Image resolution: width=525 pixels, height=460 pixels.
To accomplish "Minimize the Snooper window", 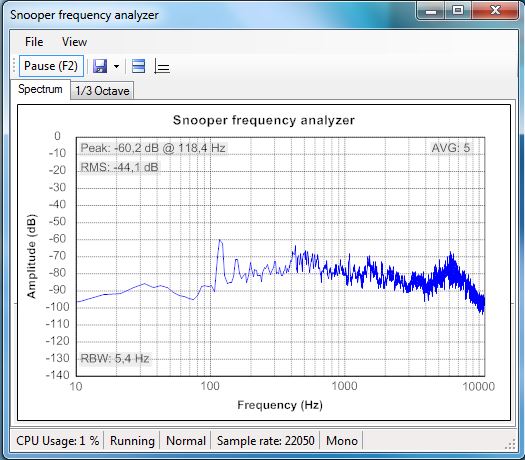I will point(431,11).
